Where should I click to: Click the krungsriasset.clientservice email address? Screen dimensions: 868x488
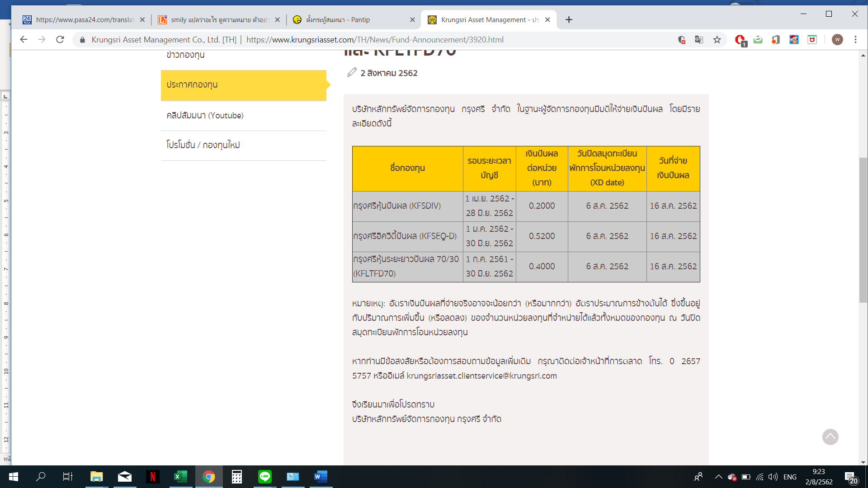pos(481,376)
